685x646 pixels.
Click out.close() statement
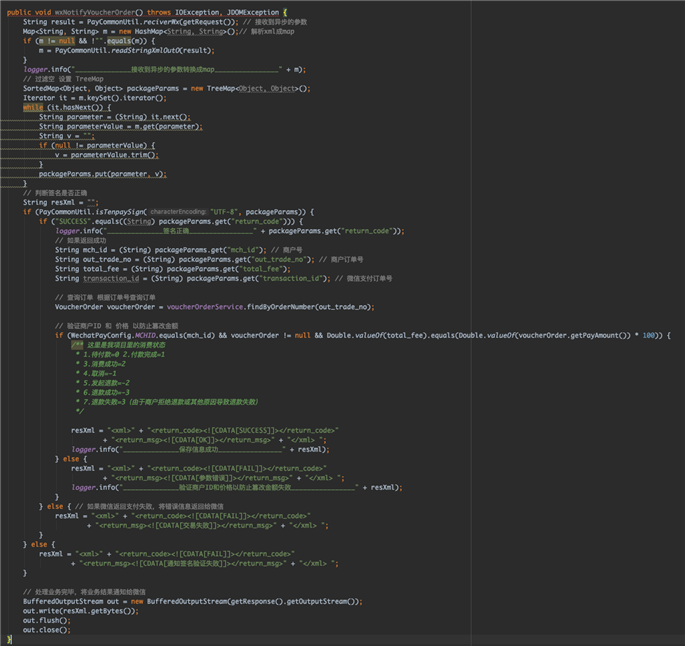(x=47, y=630)
